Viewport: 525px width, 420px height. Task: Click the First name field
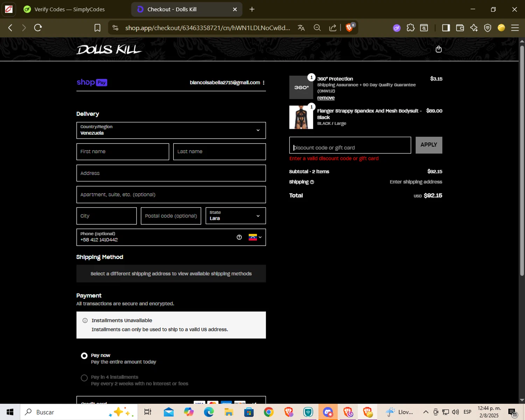(x=123, y=152)
